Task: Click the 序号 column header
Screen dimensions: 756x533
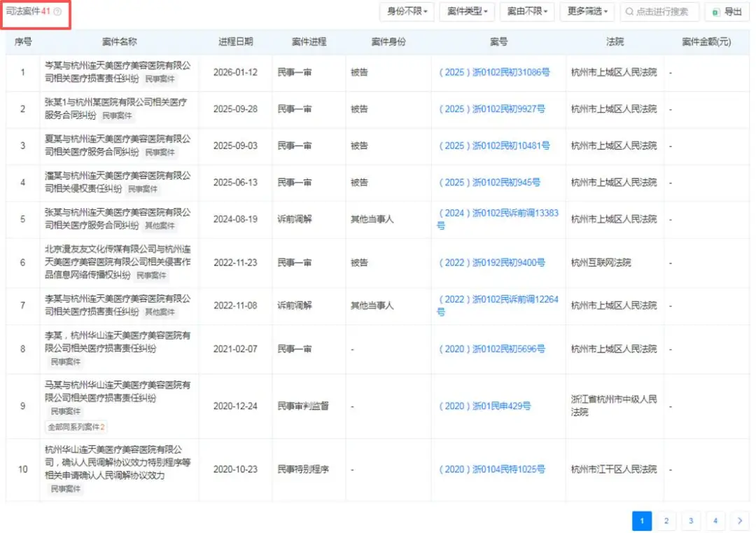Action: coord(23,42)
